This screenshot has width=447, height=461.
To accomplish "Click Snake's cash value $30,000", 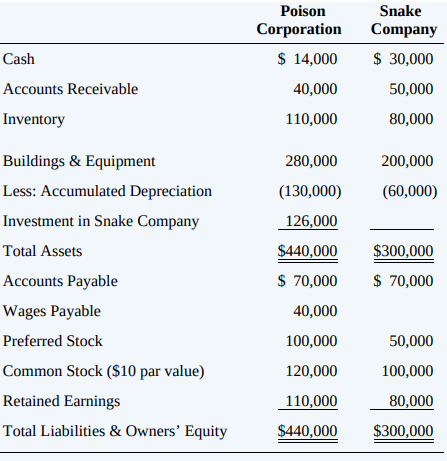I will (403, 59).
